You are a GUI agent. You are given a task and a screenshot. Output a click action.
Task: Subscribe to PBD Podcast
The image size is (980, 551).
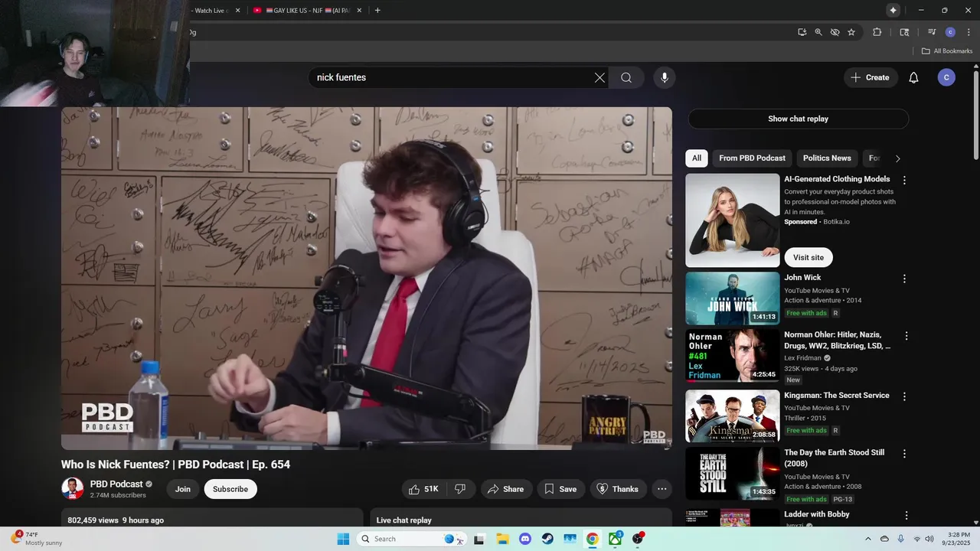[x=230, y=489]
